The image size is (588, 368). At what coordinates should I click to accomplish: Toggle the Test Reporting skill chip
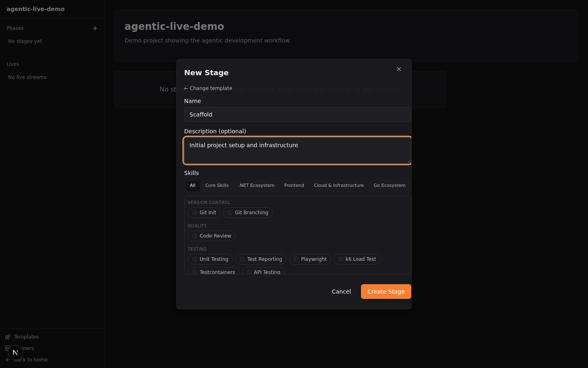click(261, 259)
